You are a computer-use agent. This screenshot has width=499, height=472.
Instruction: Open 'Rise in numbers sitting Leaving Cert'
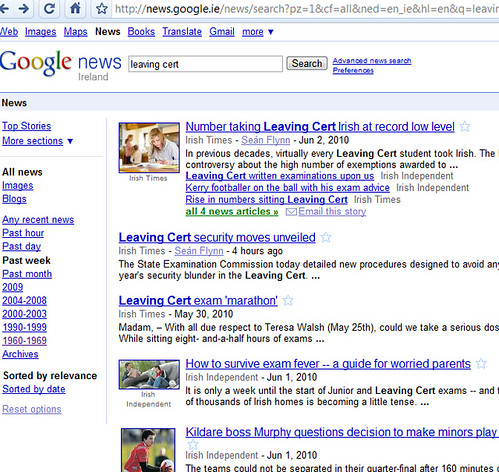(266, 199)
